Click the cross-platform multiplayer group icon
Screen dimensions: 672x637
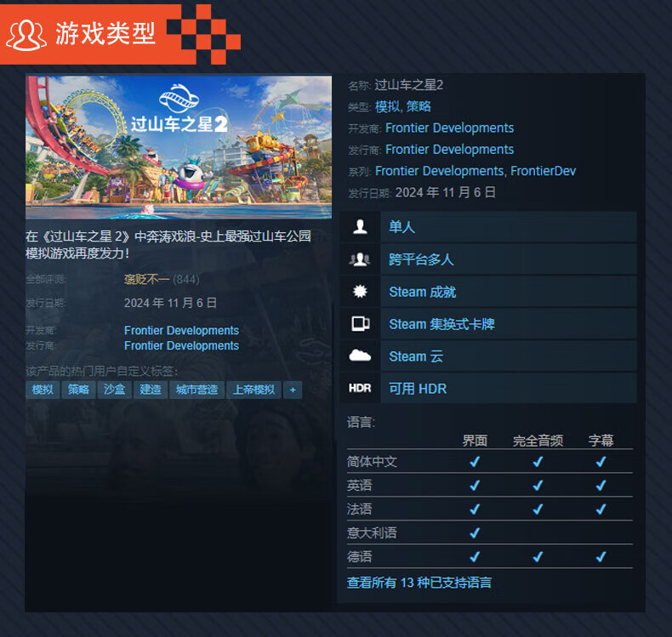coord(360,259)
